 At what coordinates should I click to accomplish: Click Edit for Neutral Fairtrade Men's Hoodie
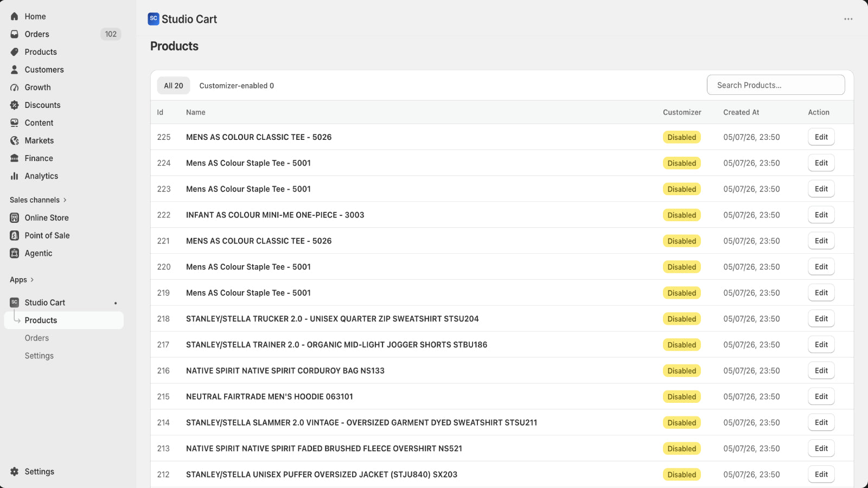click(x=821, y=397)
